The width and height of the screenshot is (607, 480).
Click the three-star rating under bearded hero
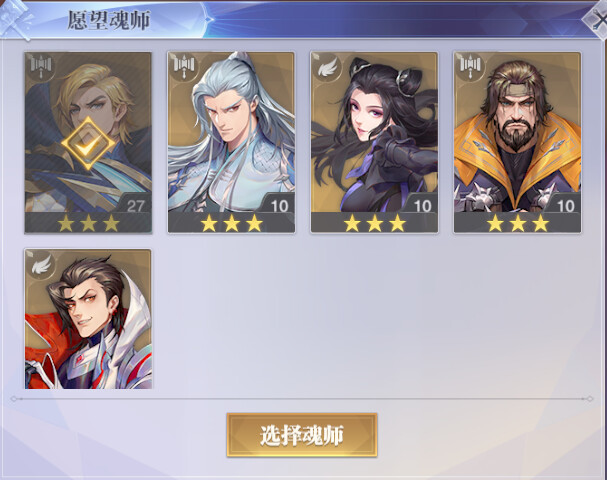tap(517, 223)
